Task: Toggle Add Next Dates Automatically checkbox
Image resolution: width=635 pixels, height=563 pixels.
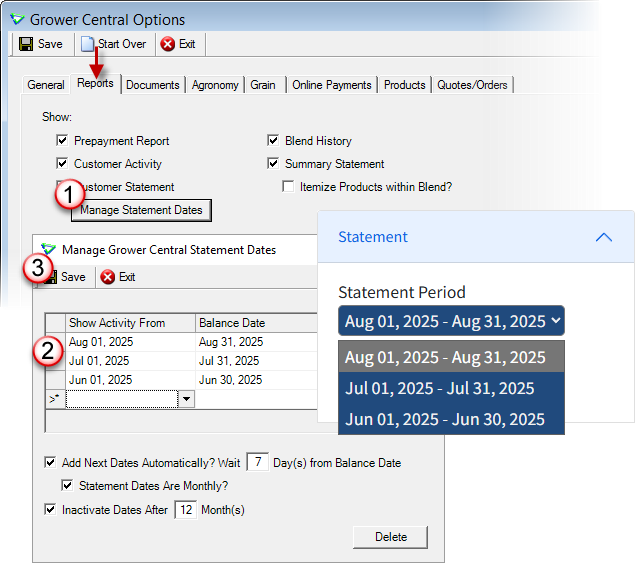Action: tap(50, 463)
